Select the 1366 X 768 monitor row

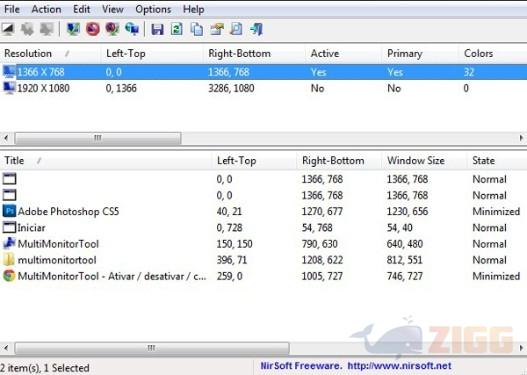click(x=264, y=72)
